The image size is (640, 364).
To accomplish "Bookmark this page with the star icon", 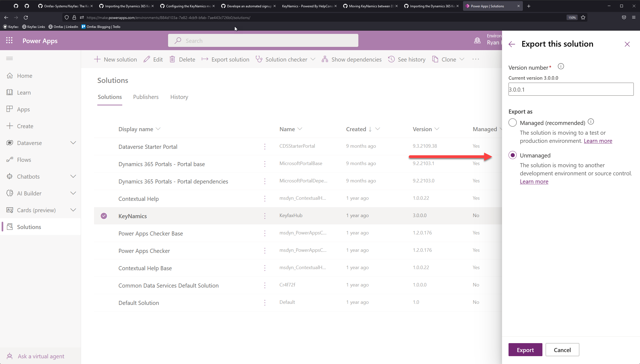I will (583, 17).
